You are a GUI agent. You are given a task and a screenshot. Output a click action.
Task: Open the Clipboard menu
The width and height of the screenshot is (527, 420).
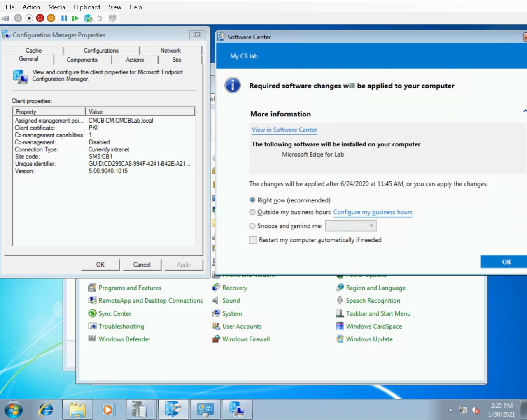(x=87, y=7)
